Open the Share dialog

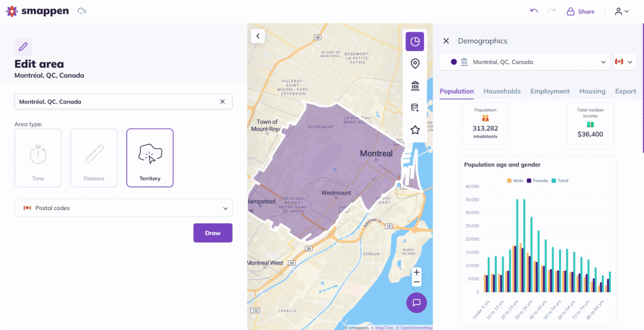580,11
